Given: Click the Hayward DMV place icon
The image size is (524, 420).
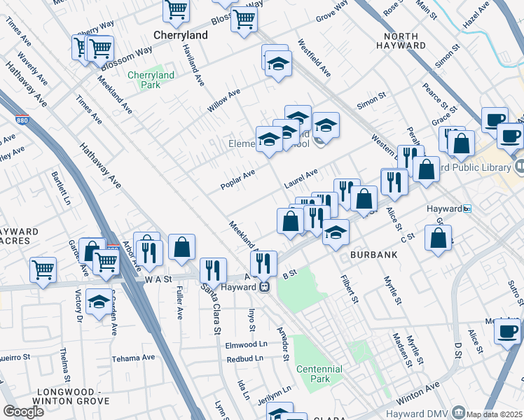Looking at the screenshot, I should tap(459, 412).
